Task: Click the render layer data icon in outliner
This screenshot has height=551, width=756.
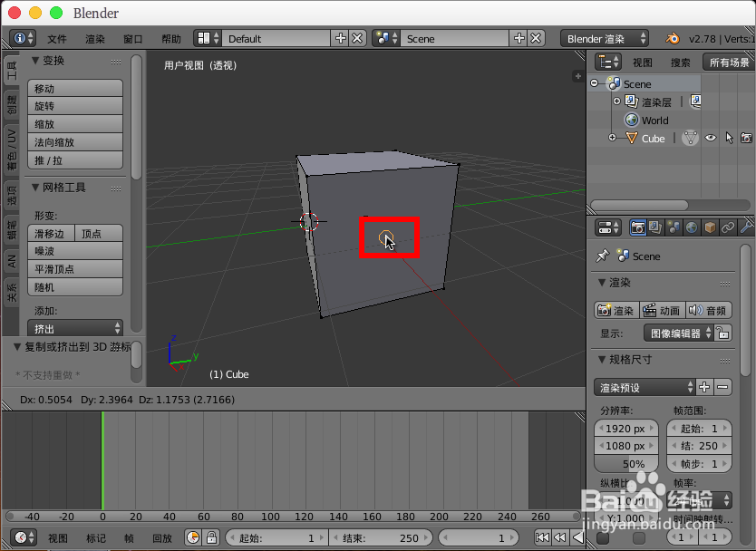Action: click(695, 101)
